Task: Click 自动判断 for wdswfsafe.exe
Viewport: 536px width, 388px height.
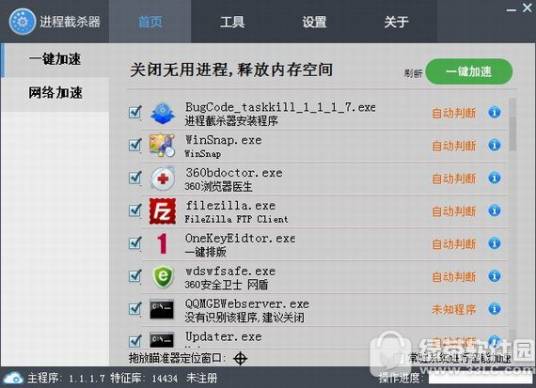Action: [454, 277]
